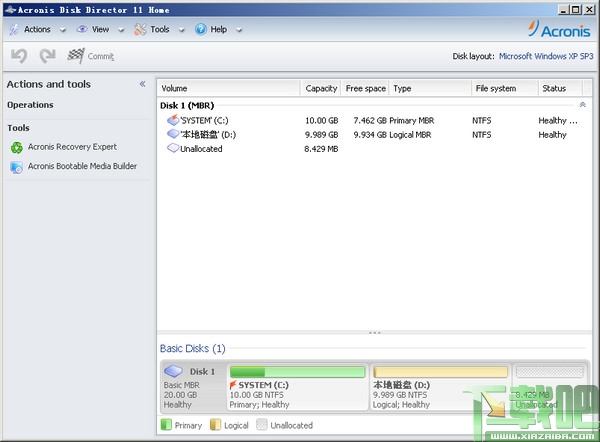This screenshot has height=442, width=600.
Task: Select the Logical; Healthy partition label
Action: [x=401, y=405]
